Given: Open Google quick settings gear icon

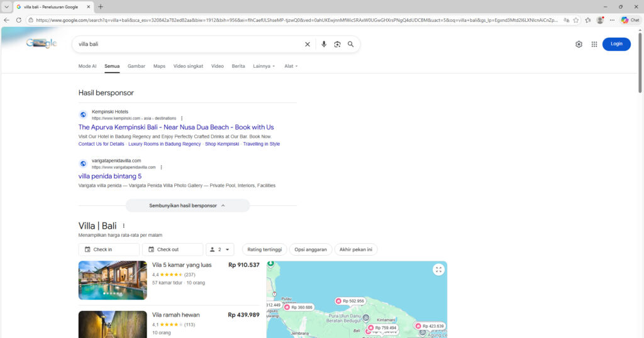Looking at the screenshot, I should (x=579, y=44).
